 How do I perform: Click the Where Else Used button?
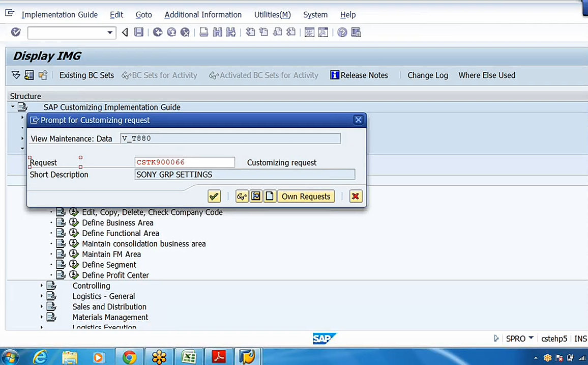pyautogui.click(x=487, y=75)
